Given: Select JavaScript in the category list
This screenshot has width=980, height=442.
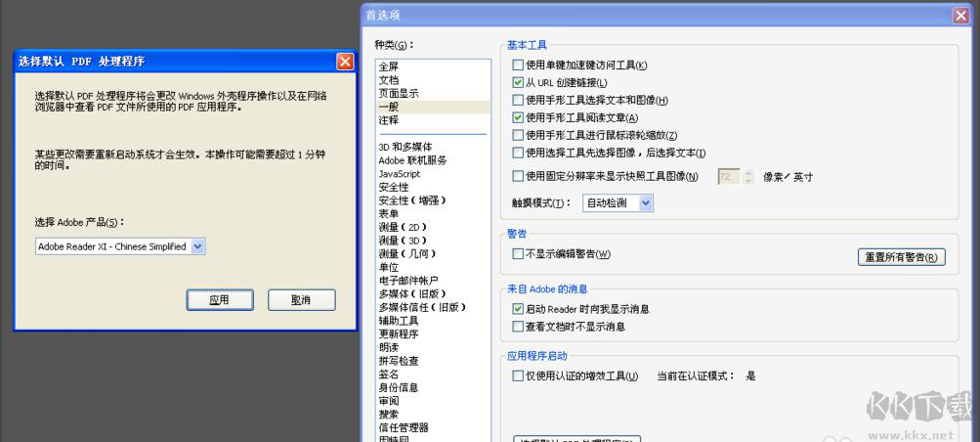Looking at the screenshot, I should pos(400,174).
